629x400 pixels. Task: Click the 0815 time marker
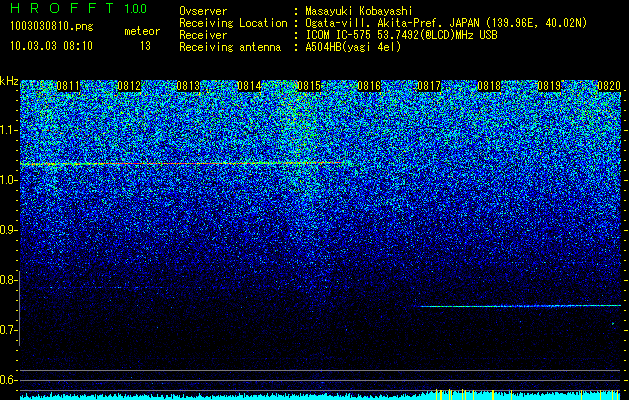click(x=309, y=86)
